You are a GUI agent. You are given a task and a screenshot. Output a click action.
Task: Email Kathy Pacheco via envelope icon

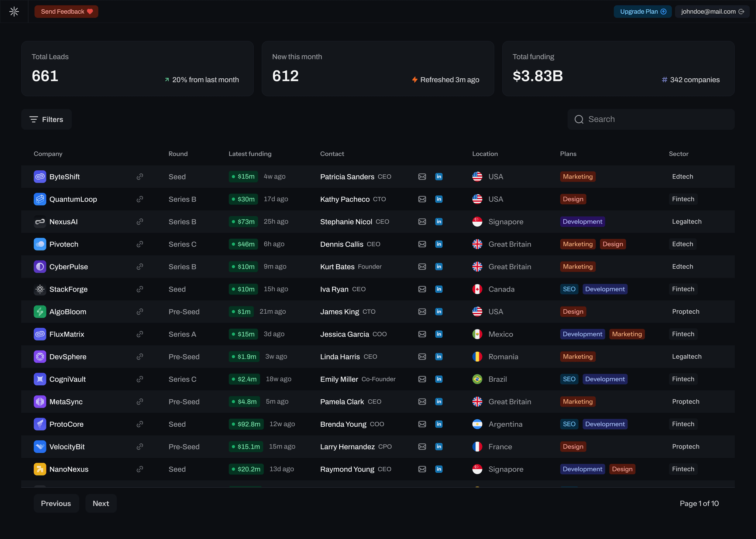[x=422, y=199]
